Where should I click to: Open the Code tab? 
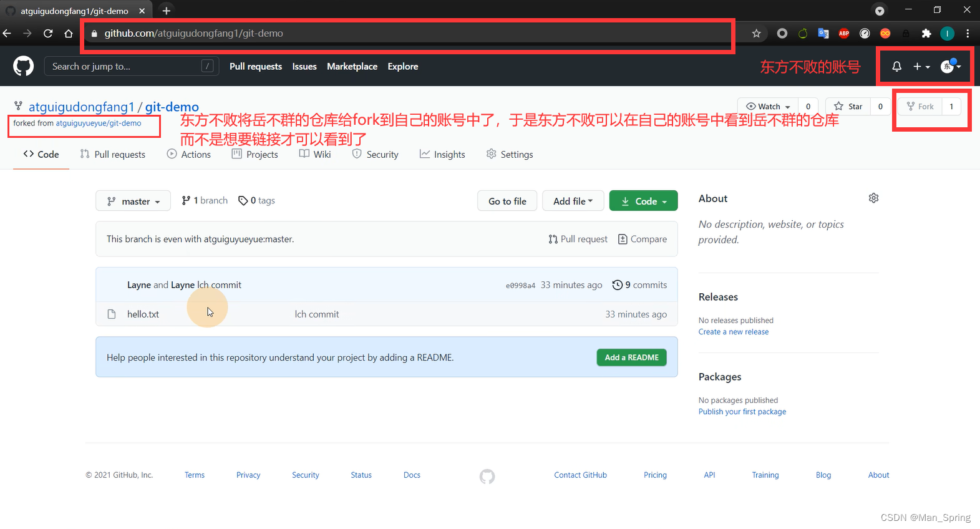click(41, 154)
